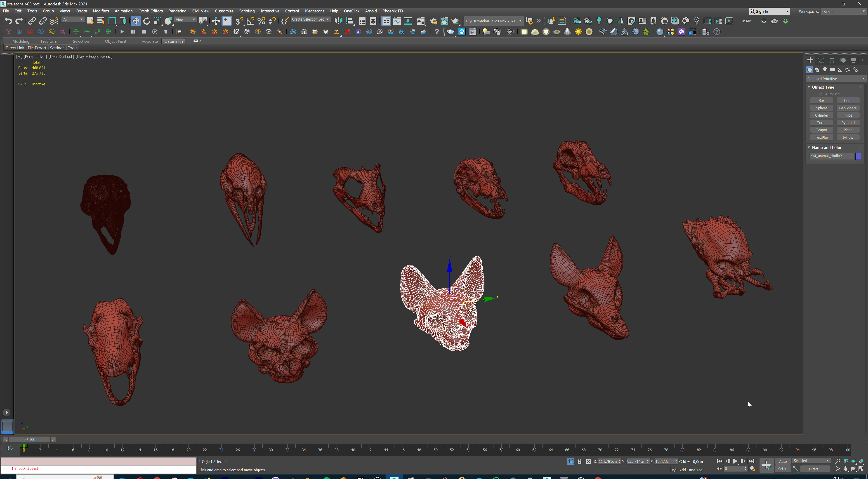Select Geometry category circle icon
Image resolution: width=868 pixels, height=479 pixels.
(x=809, y=70)
